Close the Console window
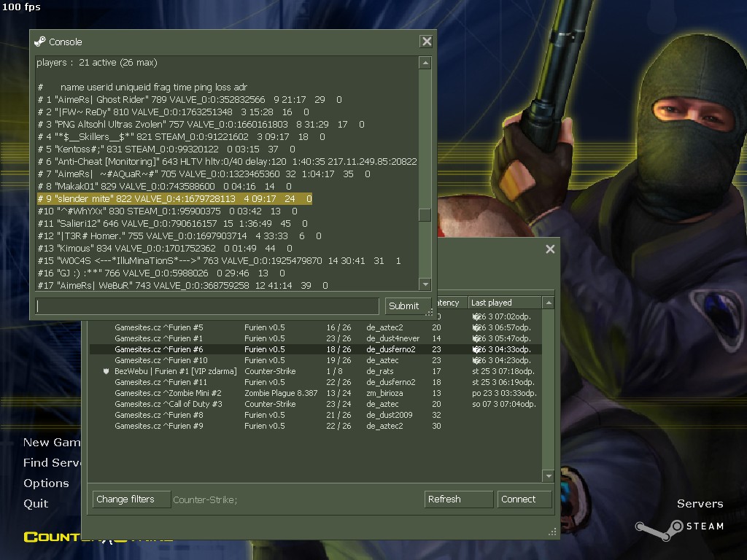 (427, 42)
